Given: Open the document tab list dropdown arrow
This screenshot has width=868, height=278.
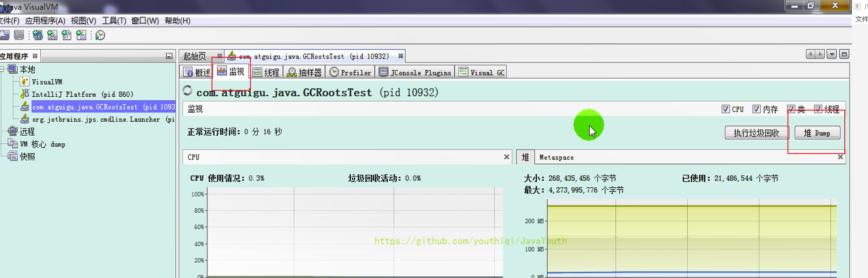Looking at the screenshot, I should (831, 54).
